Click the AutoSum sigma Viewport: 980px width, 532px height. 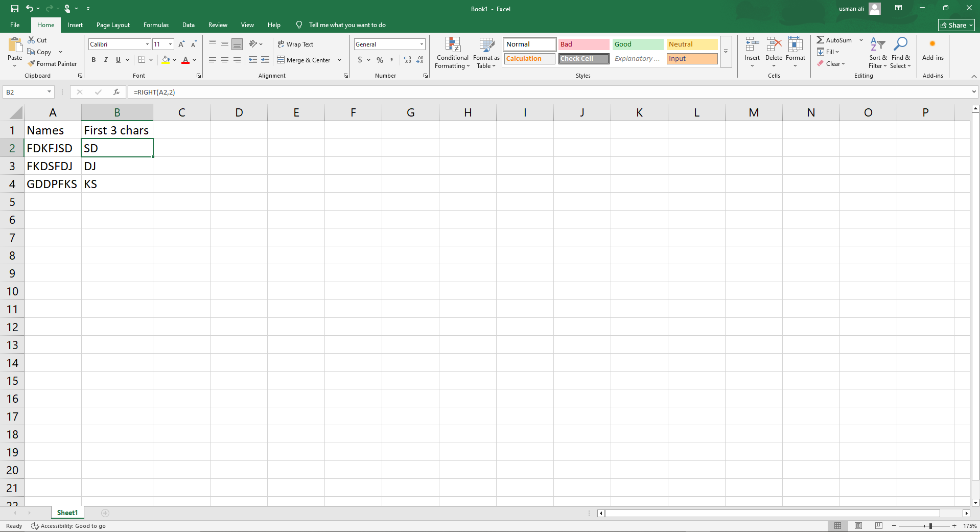click(820, 40)
